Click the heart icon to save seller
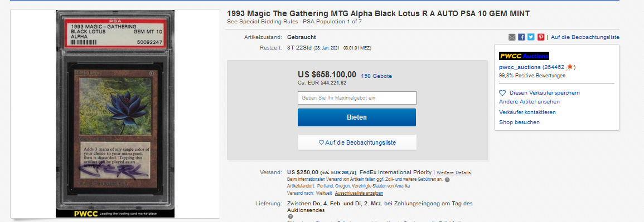Viewport: 644px width, 222px height. point(502,93)
